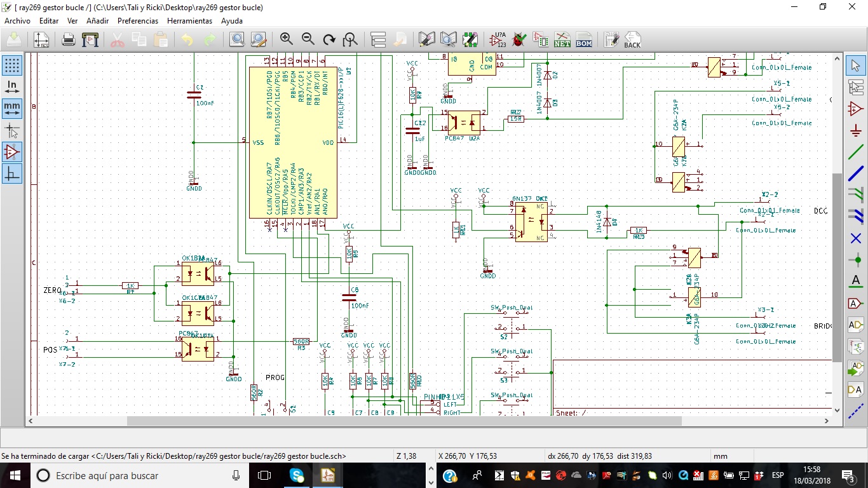Select the Create Hierarchical Sheet tool

[855, 346]
